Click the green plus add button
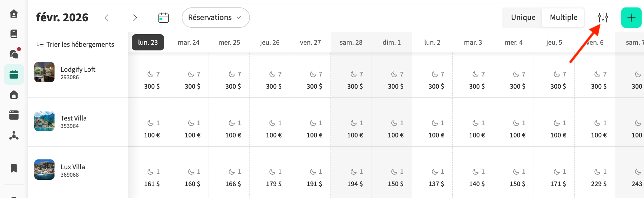The image size is (644, 198). point(631,18)
